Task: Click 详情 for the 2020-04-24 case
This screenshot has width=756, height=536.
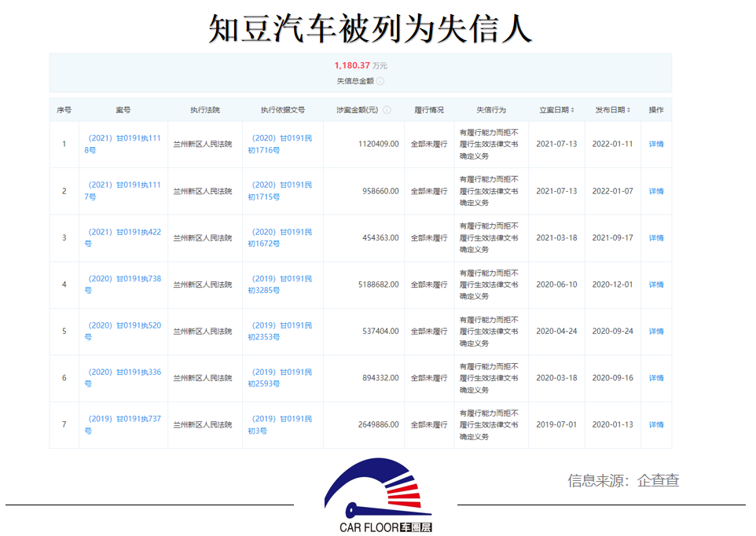Action: click(655, 332)
